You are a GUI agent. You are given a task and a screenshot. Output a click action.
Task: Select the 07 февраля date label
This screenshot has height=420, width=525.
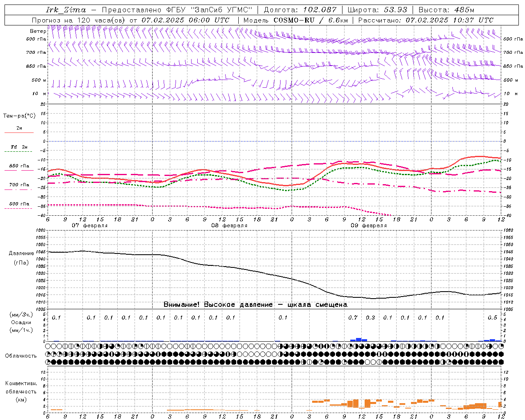[x=90, y=226]
